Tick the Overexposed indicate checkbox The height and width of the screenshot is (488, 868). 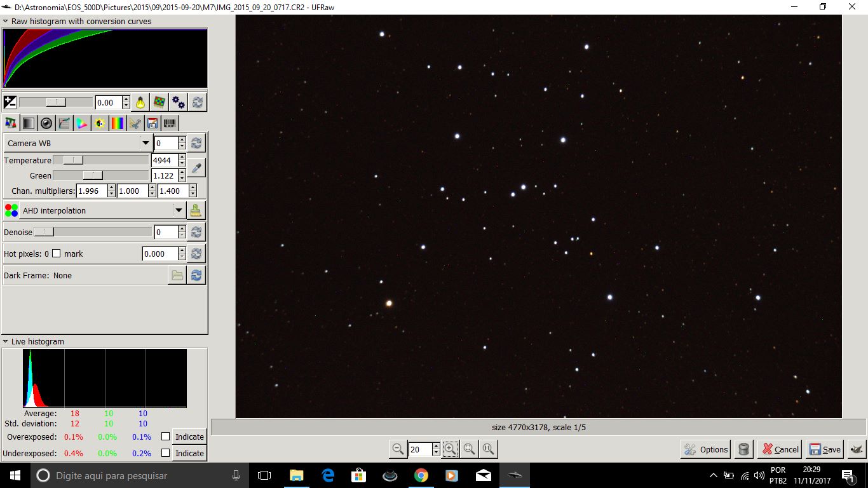pos(166,437)
